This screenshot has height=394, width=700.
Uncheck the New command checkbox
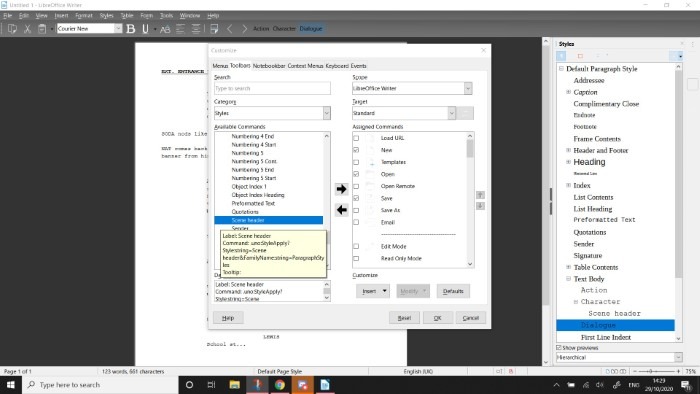point(356,150)
